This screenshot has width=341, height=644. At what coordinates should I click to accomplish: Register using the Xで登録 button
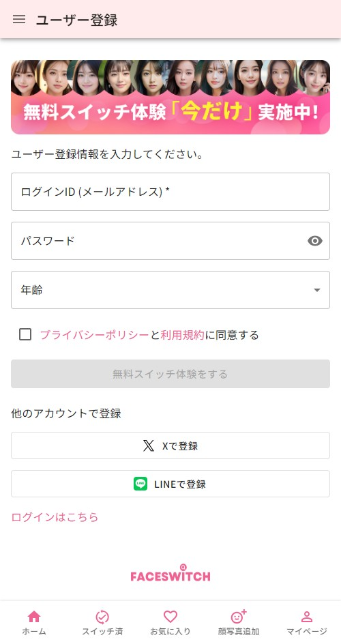click(170, 445)
